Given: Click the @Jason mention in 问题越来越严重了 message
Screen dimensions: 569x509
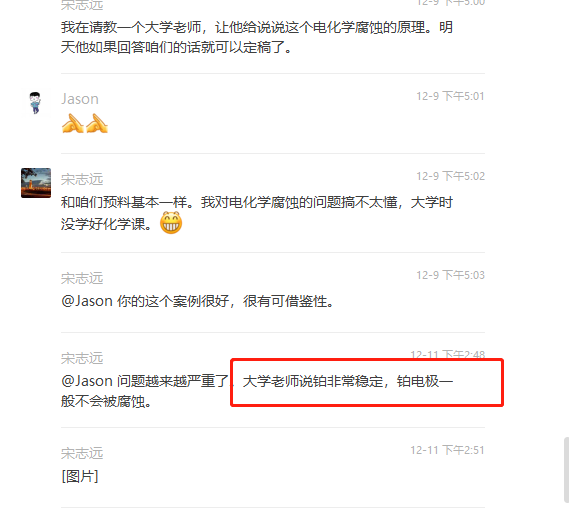Looking at the screenshot, I should [87, 381].
